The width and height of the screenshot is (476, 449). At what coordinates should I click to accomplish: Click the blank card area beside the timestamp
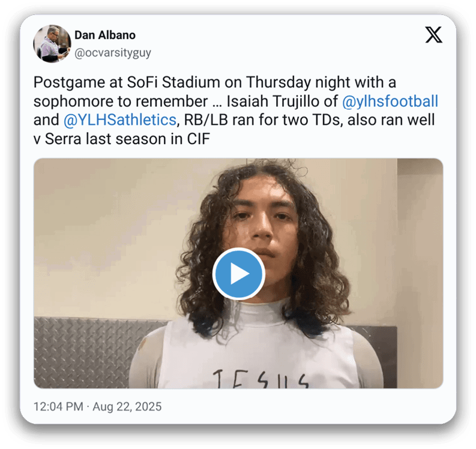[x=304, y=407]
